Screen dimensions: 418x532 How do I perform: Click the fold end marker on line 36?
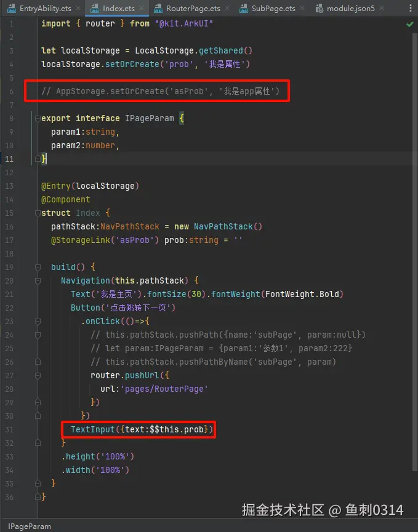(x=38, y=497)
